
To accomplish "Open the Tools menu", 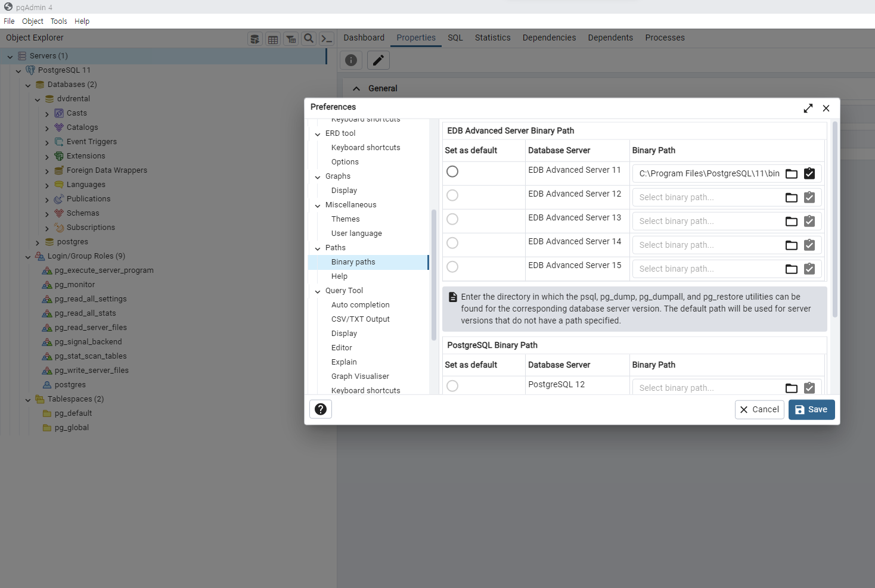I will click(x=59, y=21).
